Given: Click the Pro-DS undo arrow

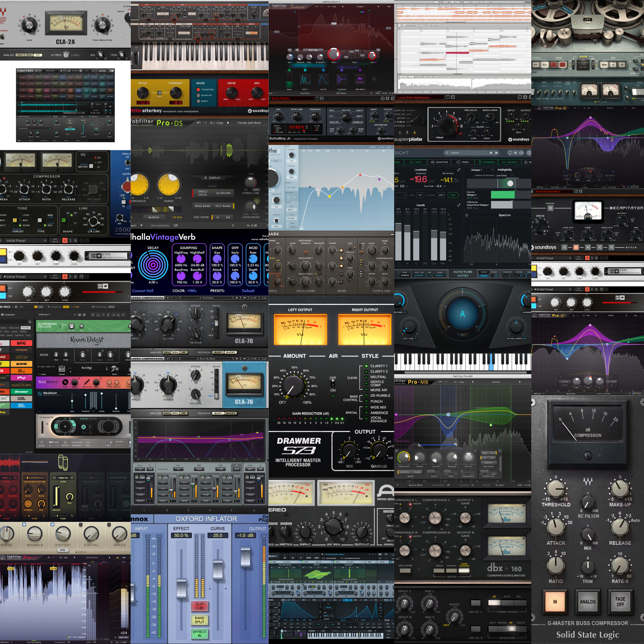Looking at the screenshot, I should [199, 123].
